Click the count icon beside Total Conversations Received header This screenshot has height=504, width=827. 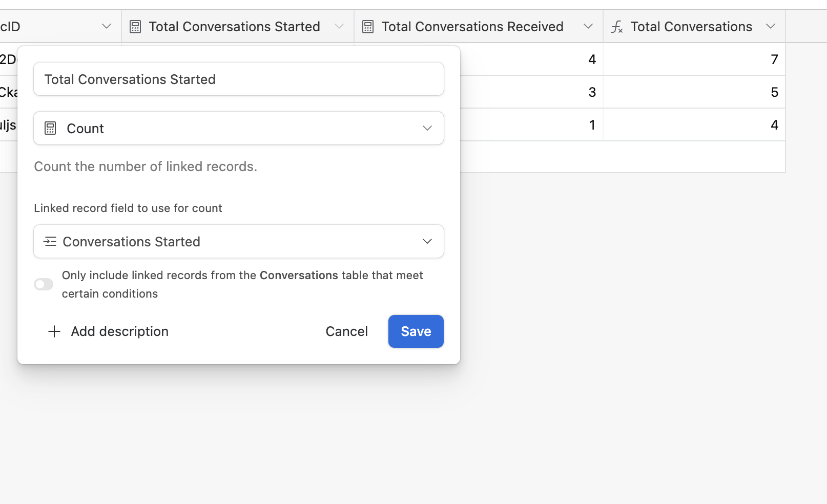point(368,27)
